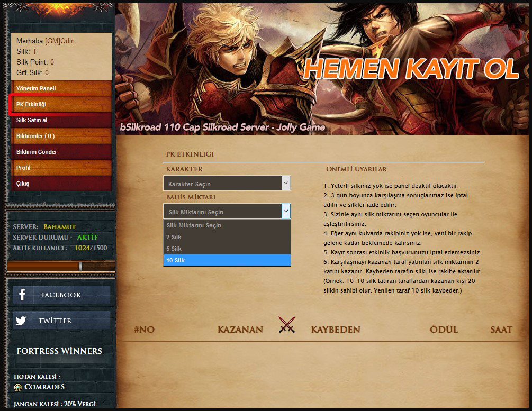This screenshot has height=411, width=532.
Task: Select the placeholder Silk Miktarını Seçin option
Action: [227, 225]
